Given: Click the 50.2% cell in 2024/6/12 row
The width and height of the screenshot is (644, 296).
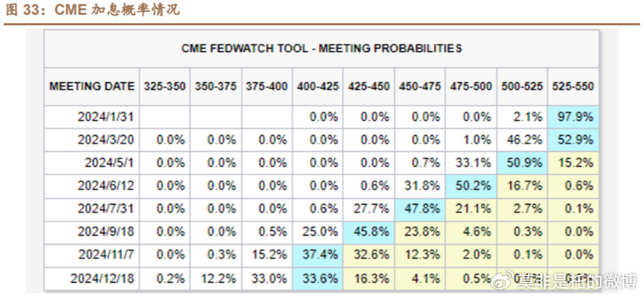Looking at the screenshot, I should click(x=471, y=186).
